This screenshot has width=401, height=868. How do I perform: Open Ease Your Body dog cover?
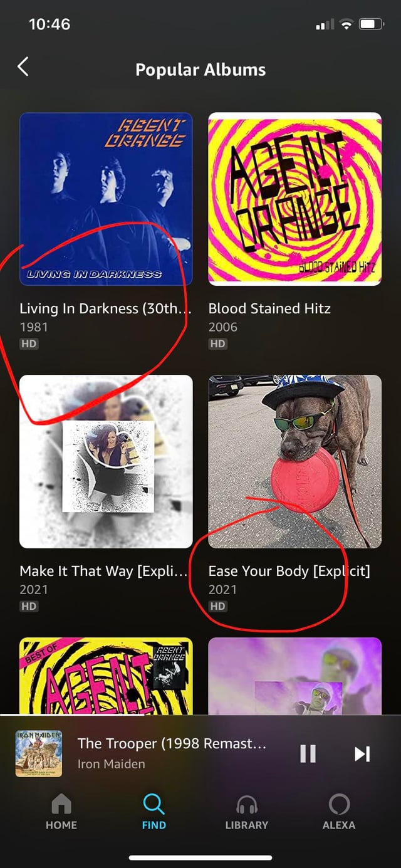point(294,461)
